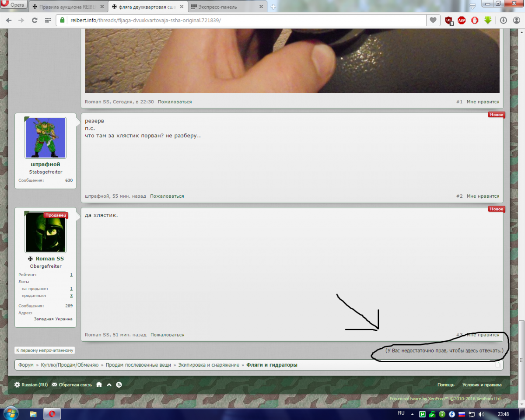Image resolution: width=525 pixels, height=420 pixels.
Task: Open File Explorer from the taskbar
Action: (33, 413)
